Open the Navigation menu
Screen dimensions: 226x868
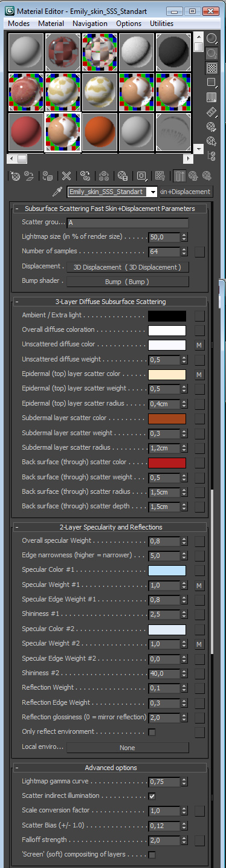click(x=90, y=24)
